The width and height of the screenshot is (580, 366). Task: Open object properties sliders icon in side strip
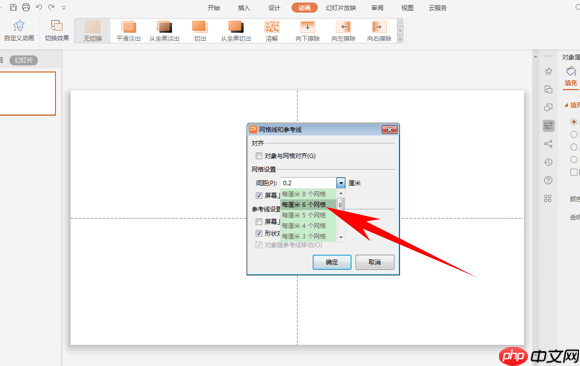point(548,125)
